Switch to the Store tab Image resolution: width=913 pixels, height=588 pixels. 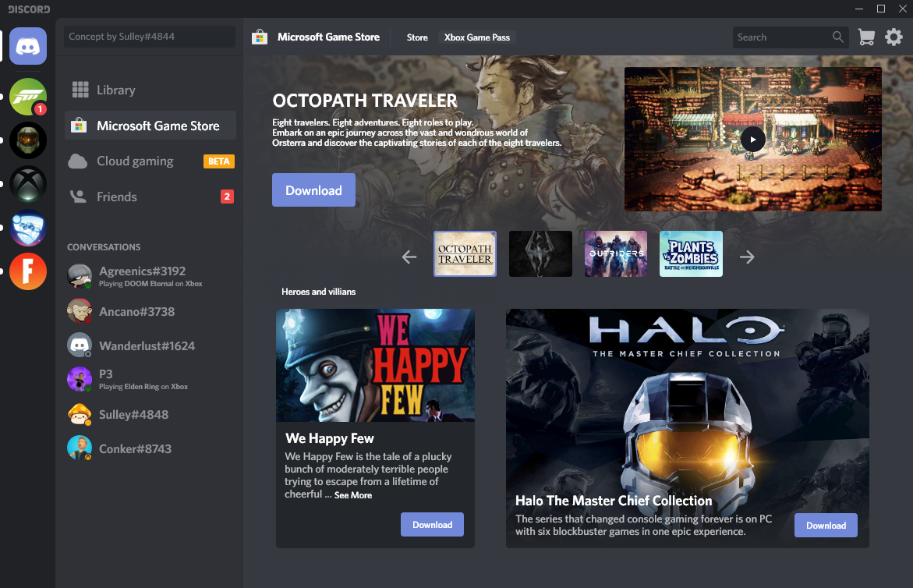417,37
